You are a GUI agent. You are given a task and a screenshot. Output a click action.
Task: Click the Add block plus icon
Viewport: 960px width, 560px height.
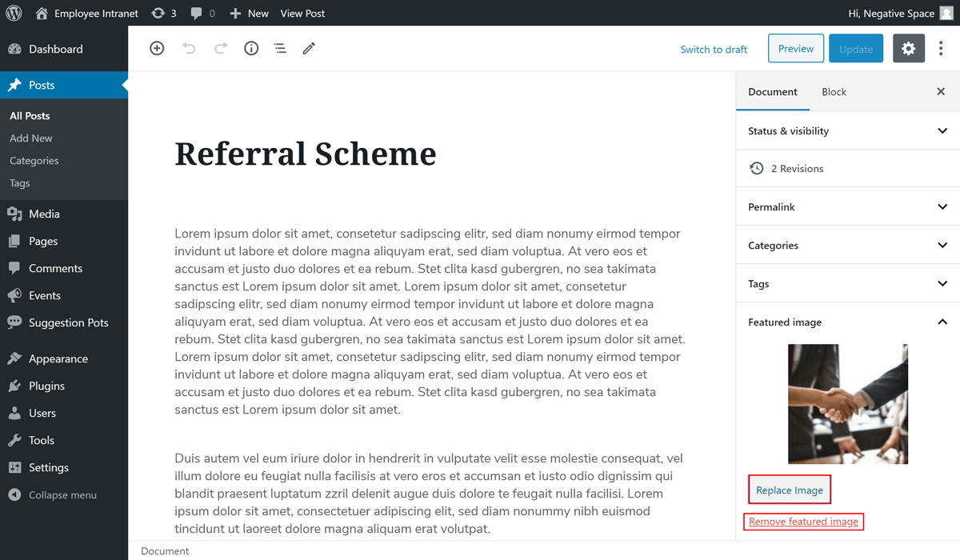point(157,49)
